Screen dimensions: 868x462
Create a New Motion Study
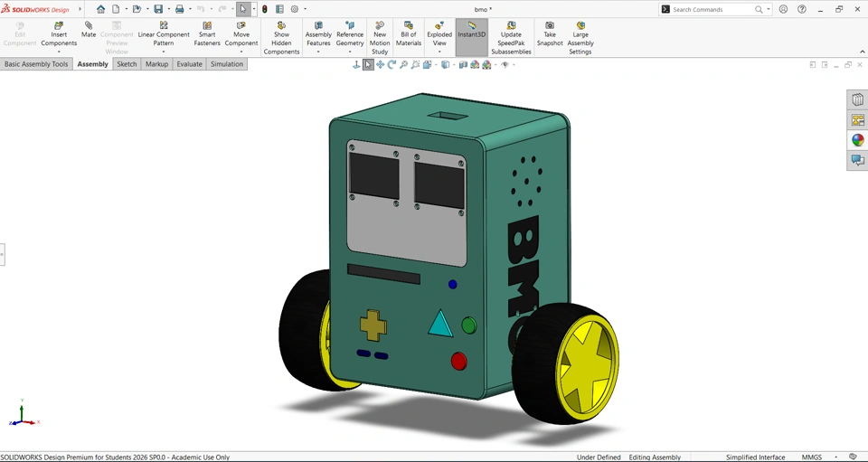(x=380, y=38)
